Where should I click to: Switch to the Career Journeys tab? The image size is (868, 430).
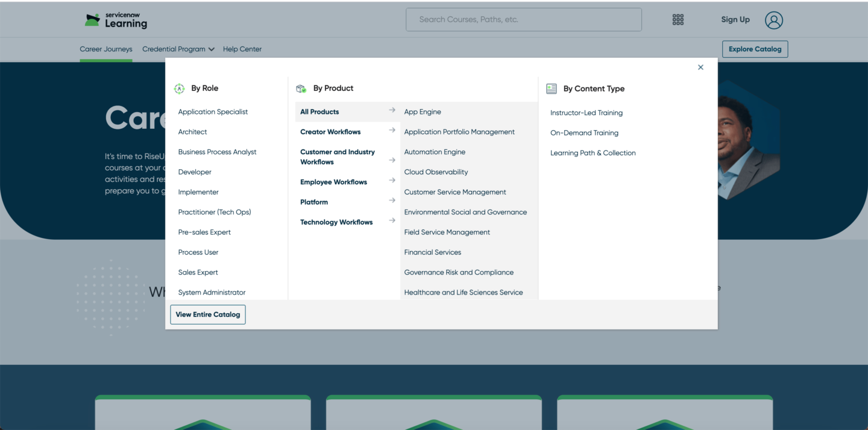[106, 49]
